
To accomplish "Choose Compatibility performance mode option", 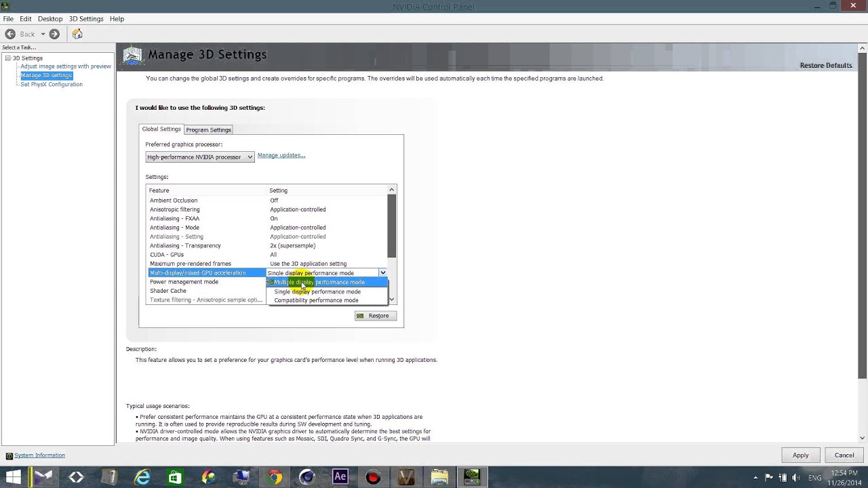I will click(326, 300).
